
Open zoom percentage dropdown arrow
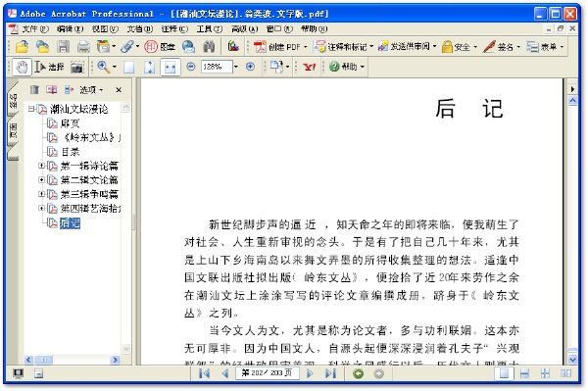click(x=236, y=67)
